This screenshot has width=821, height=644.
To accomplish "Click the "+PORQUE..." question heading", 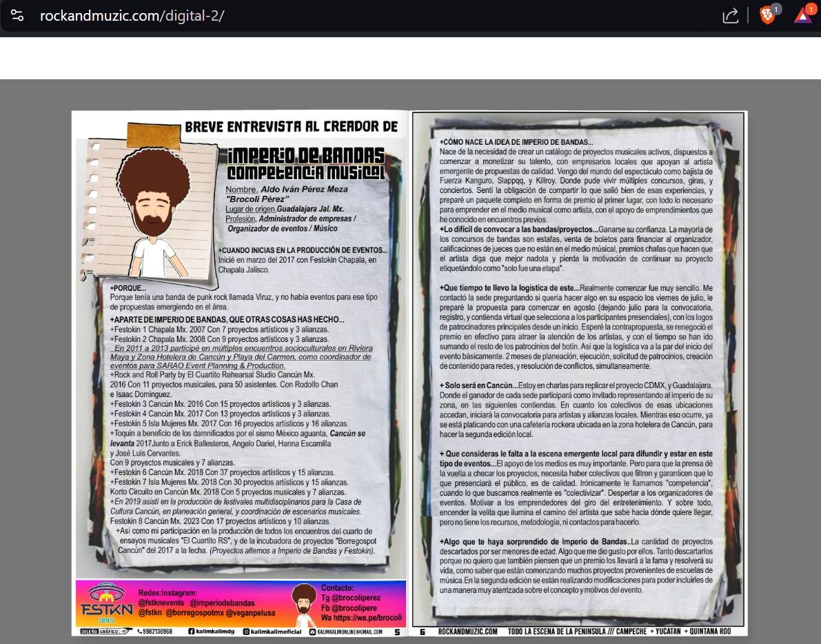I will pos(128,288).
